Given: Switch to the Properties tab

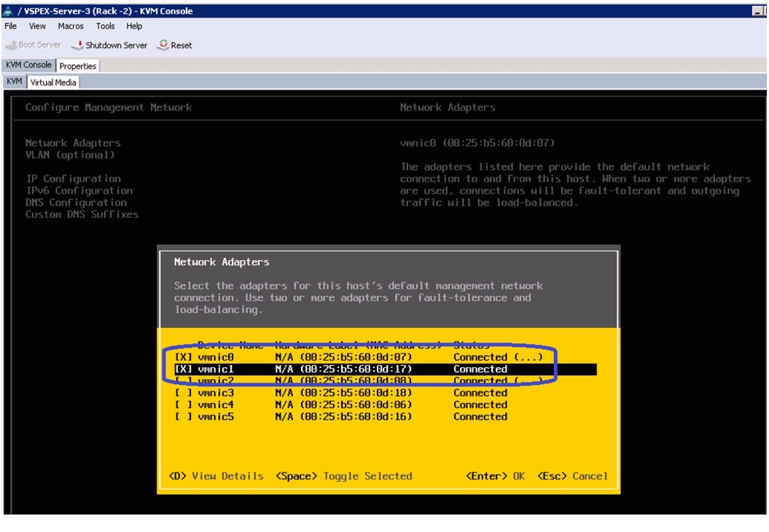Looking at the screenshot, I should [x=78, y=66].
